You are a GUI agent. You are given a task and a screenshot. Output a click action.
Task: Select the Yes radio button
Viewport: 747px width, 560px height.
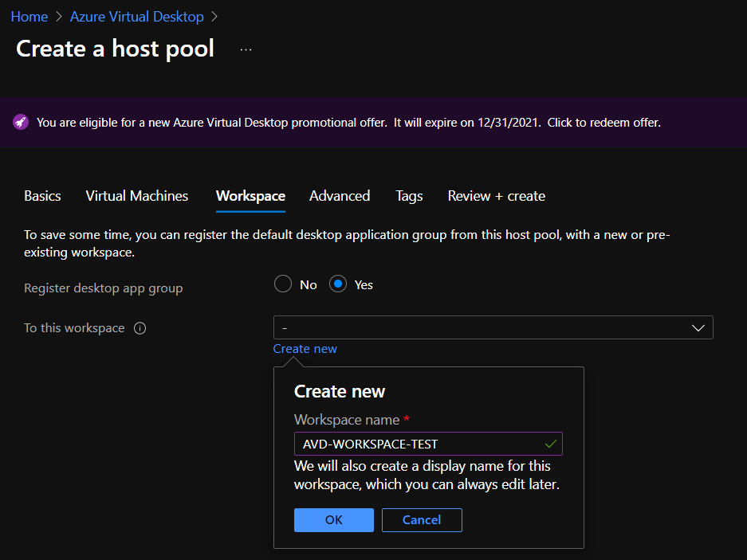click(338, 284)
